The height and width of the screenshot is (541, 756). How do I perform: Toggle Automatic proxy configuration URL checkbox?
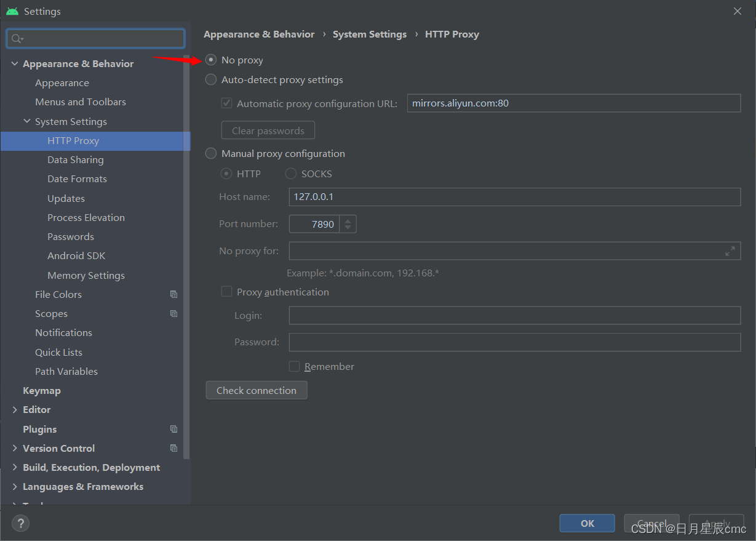(x=226, y=103)
